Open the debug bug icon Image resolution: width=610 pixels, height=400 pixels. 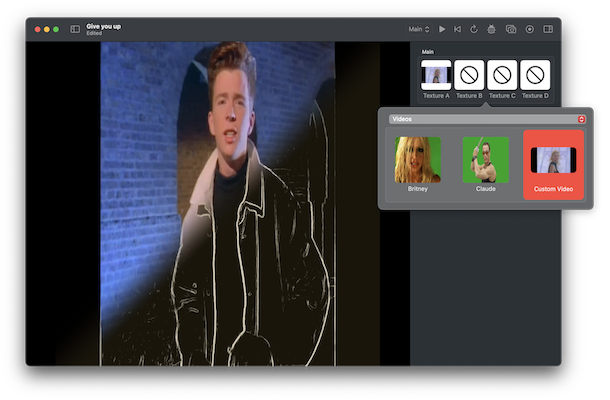click(491, 29)
